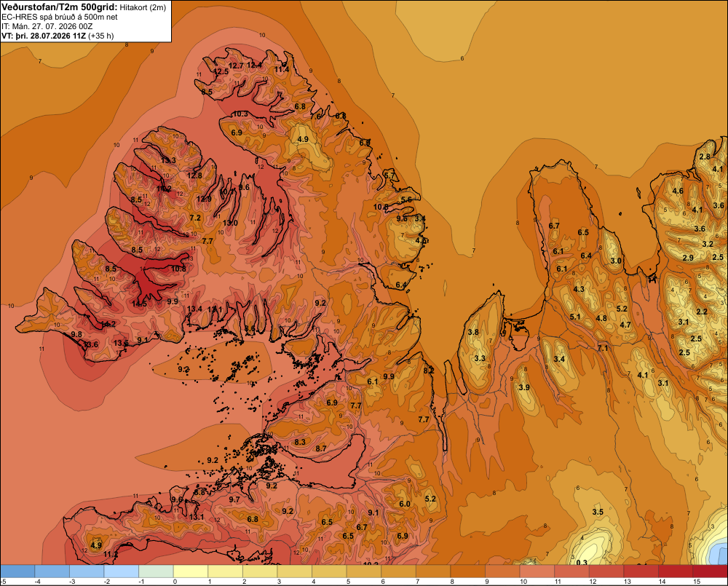This screenshot has height=586, width=728.
Task: Click the legend swatch between 4 and 5
Action: [329, 571]
